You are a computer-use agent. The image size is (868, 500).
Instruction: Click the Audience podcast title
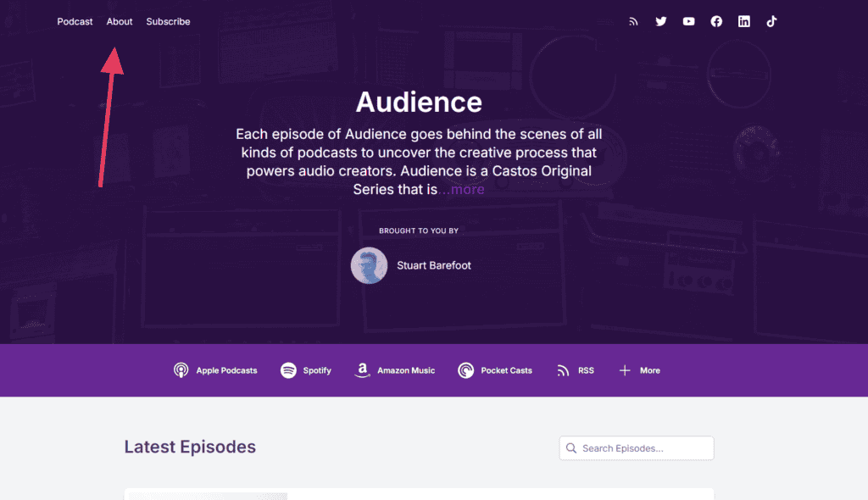pos(419,103)
